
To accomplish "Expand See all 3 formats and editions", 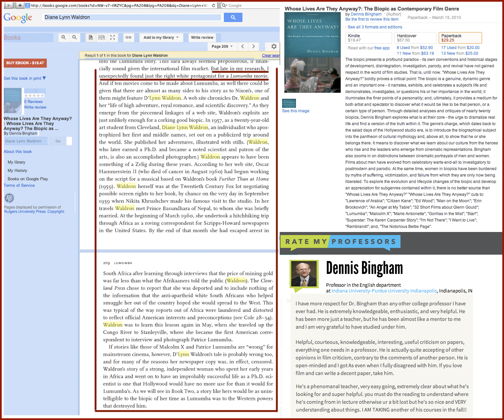I will pos(375,27).
